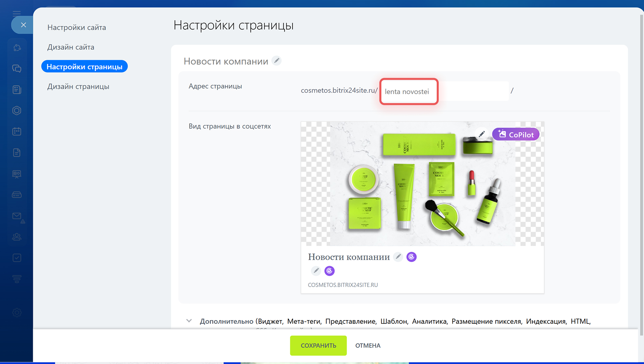Open Настройки сайта menu item
The image size is (644, 364).
coord(76,27)
